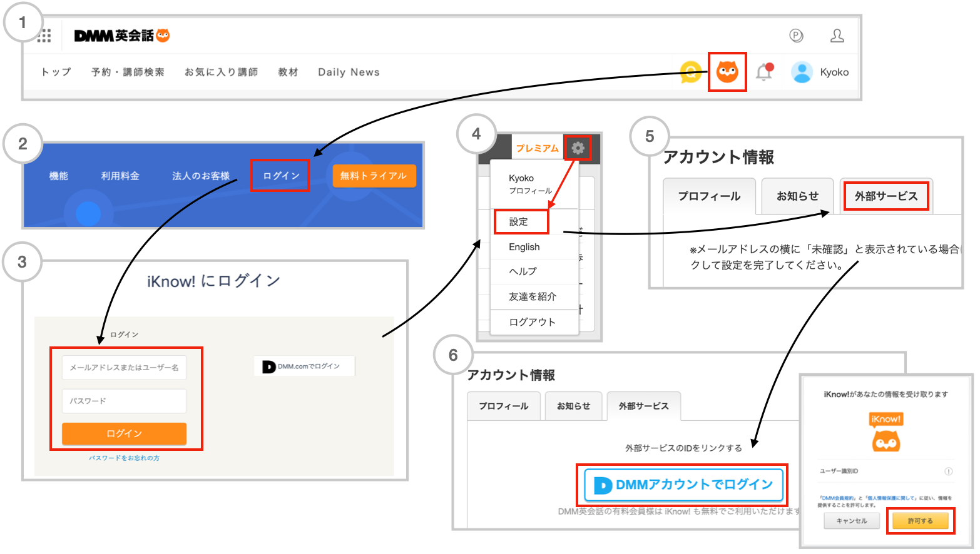Click the DMM D logo in DMM.comでログイン

coord(268,366)
